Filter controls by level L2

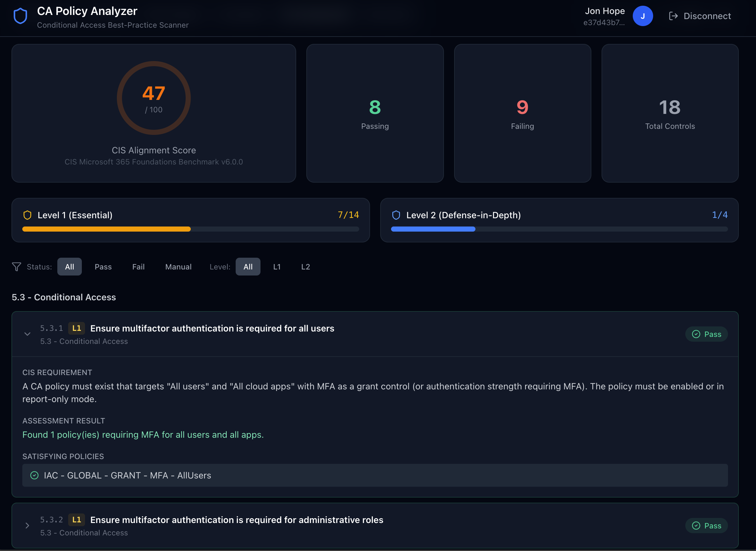click(305, 267)
